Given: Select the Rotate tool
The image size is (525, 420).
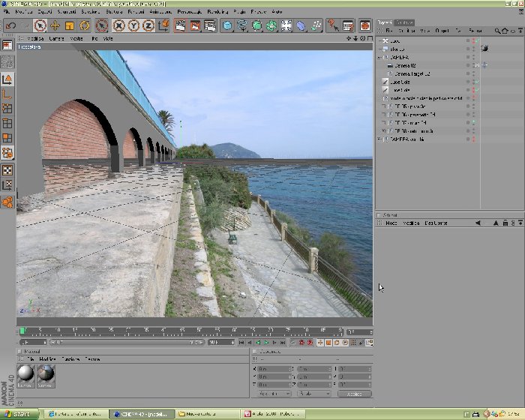Looking at the screenshot, I should pos(84,25).
